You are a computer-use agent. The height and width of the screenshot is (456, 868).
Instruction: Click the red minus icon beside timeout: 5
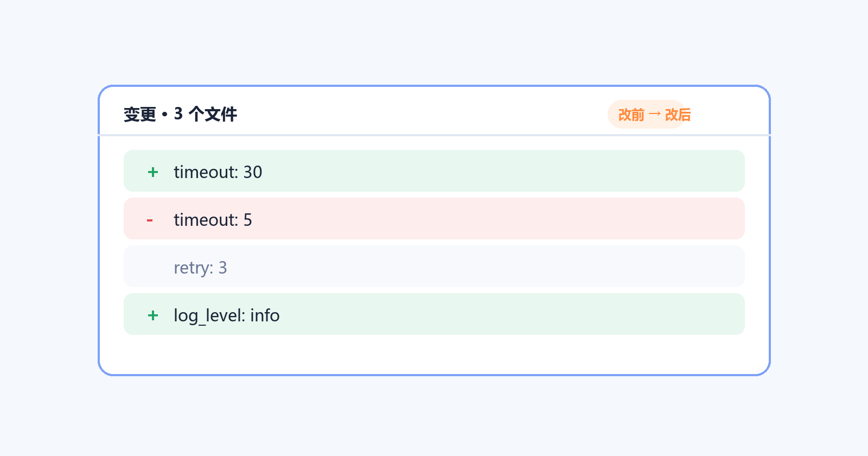click(x=150, y=220)
